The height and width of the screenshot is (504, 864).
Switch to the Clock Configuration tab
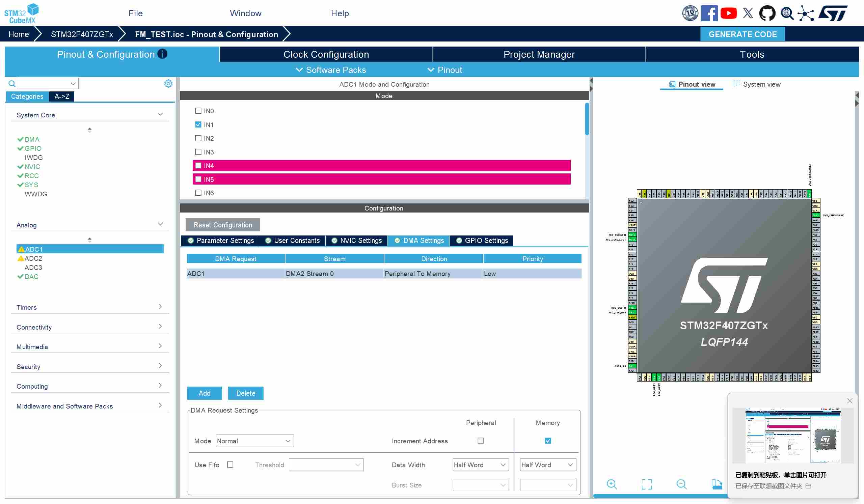point(326,54)
